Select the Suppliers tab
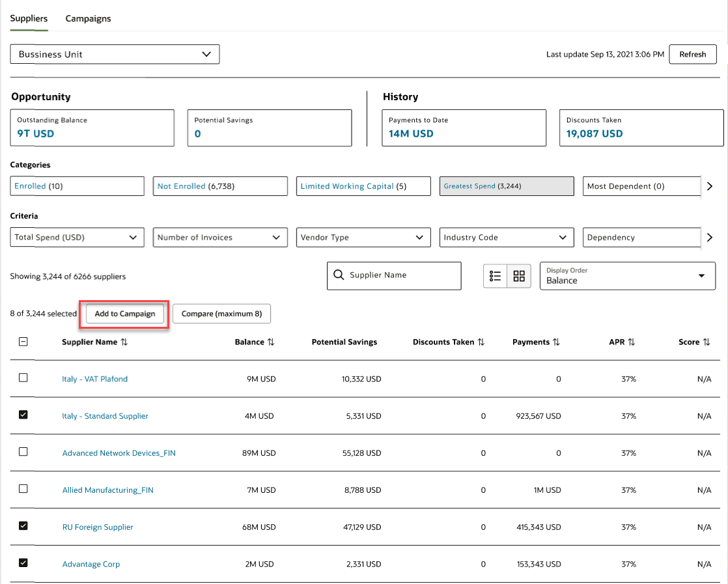 pyautogui.click(x=29, y=18)
